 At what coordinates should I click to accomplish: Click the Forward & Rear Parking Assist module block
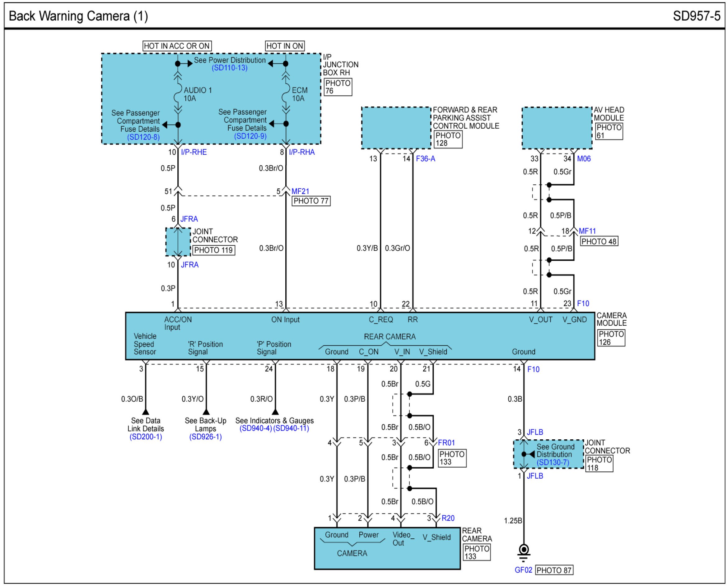(396, 128)
